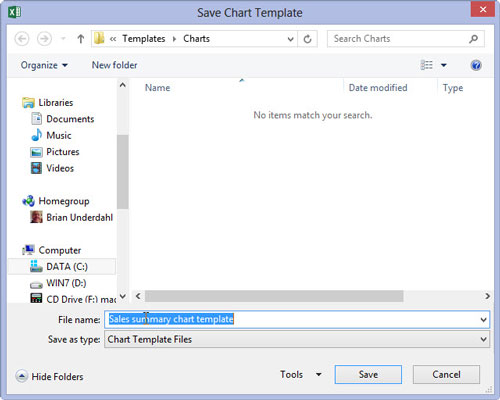
Task: Open the Help button
Action: coord(476,65)
